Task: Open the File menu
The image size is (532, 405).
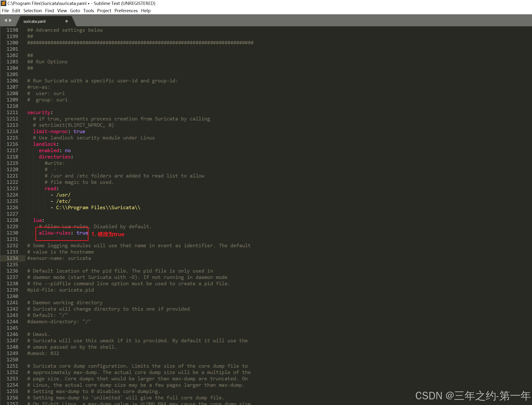Action: tap(5, 11)
